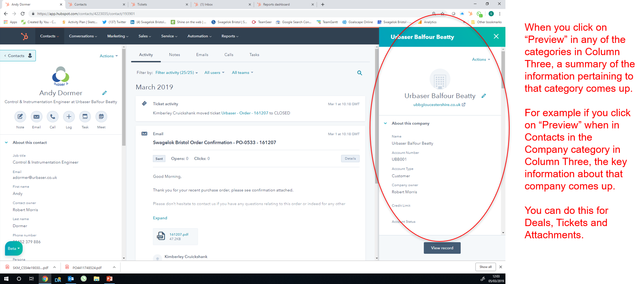Open the Reports navigation menu

pyautogui.click(x=230, y=36)
